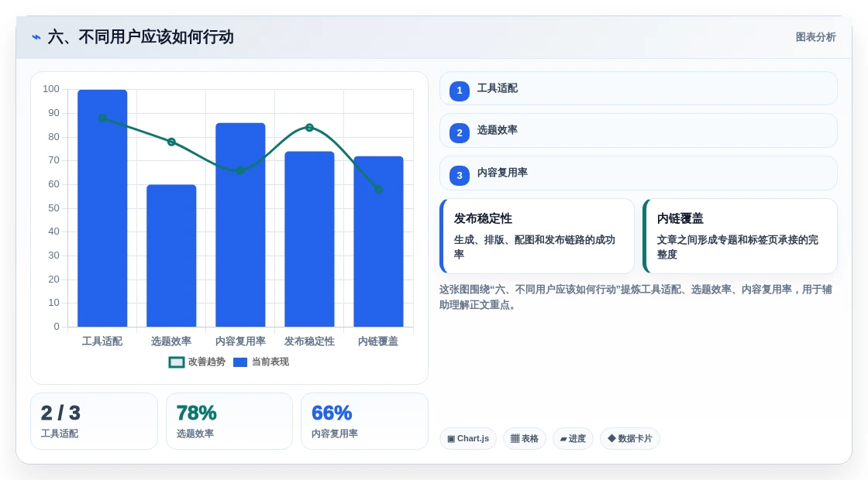The width and height of the screenshot is (868, 480).
Task: Click the 发布稳定性 info card
Action: click(537, 236)
